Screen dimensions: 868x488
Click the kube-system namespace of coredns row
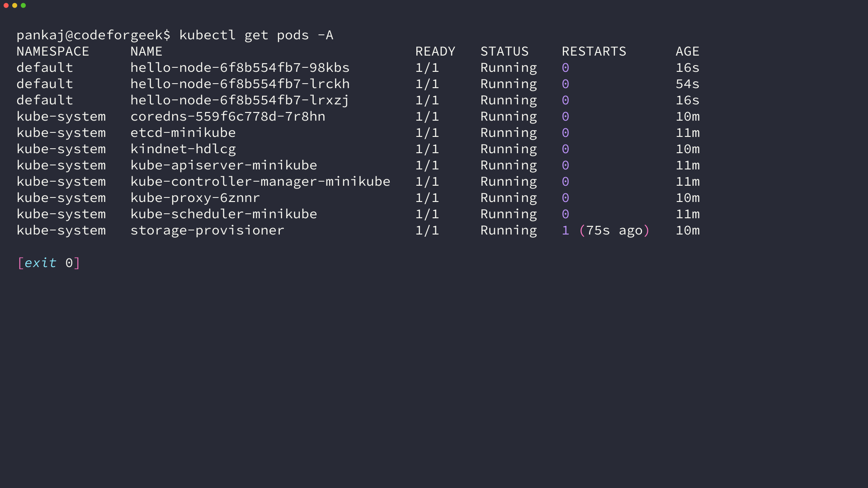coord(61,117)
